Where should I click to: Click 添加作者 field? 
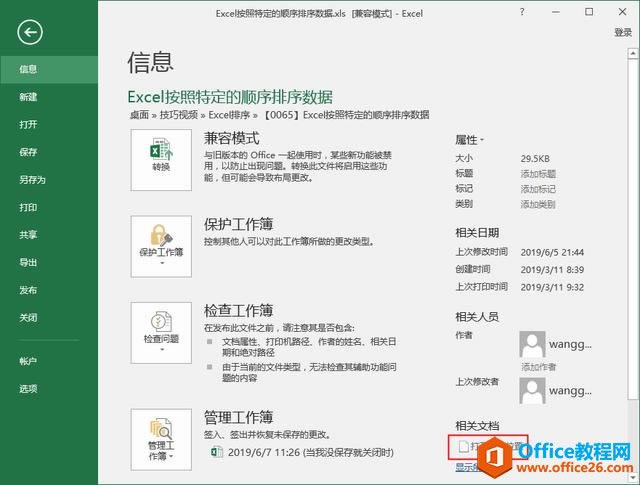click(538, 367)
